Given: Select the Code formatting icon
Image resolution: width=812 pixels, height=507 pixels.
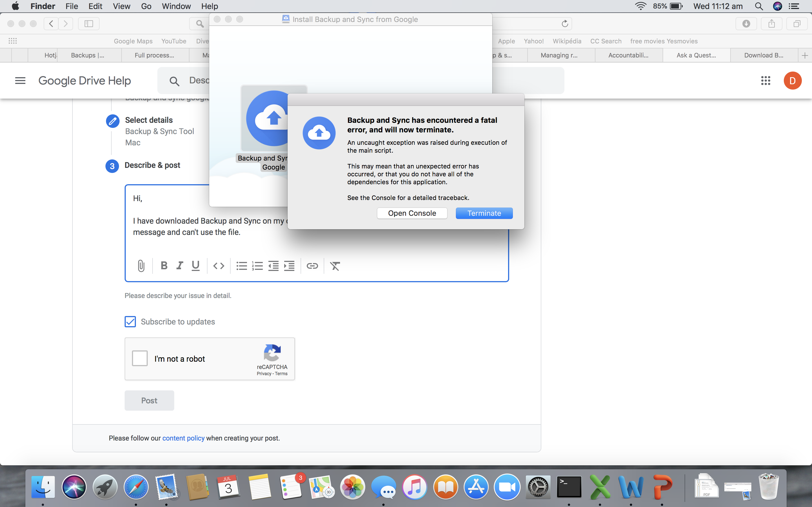Looking at the screenshot, I should (x=219, y=266).
